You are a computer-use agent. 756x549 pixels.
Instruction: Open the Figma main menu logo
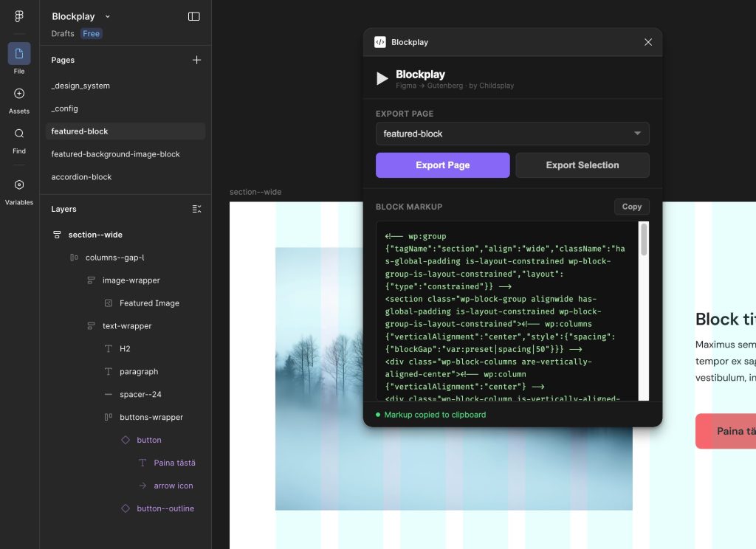[19, 16]
